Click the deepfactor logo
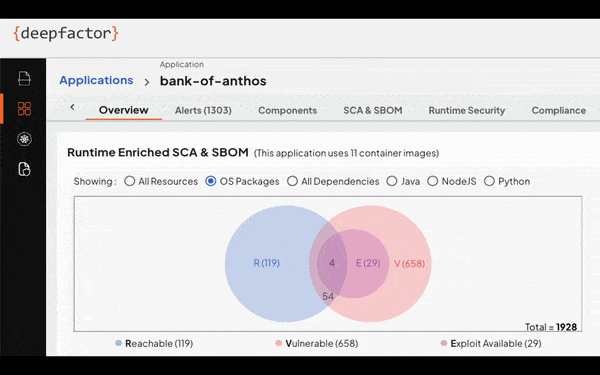The height and width of the screenshot is (375, 600). click(x=66, y=34)
